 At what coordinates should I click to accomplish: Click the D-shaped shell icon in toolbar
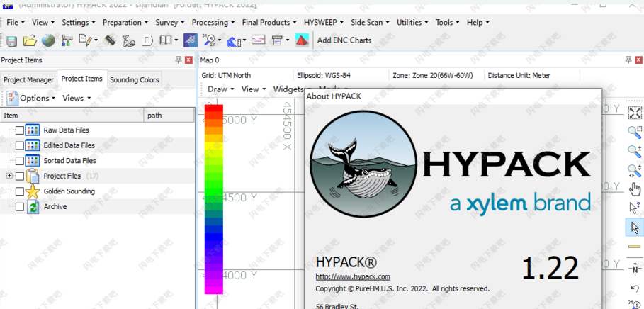click(147, 40)
